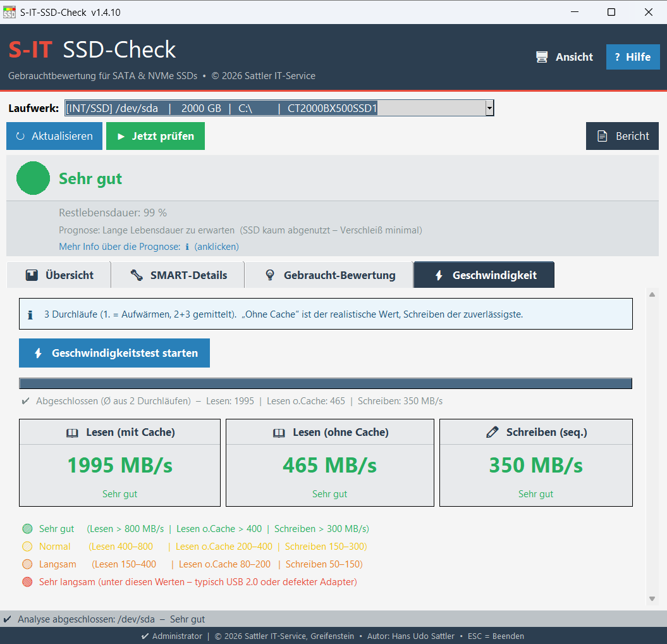The image size is (667, 644).
Task: Click ESC = Beenden footer text
Action: pos(496,636)
